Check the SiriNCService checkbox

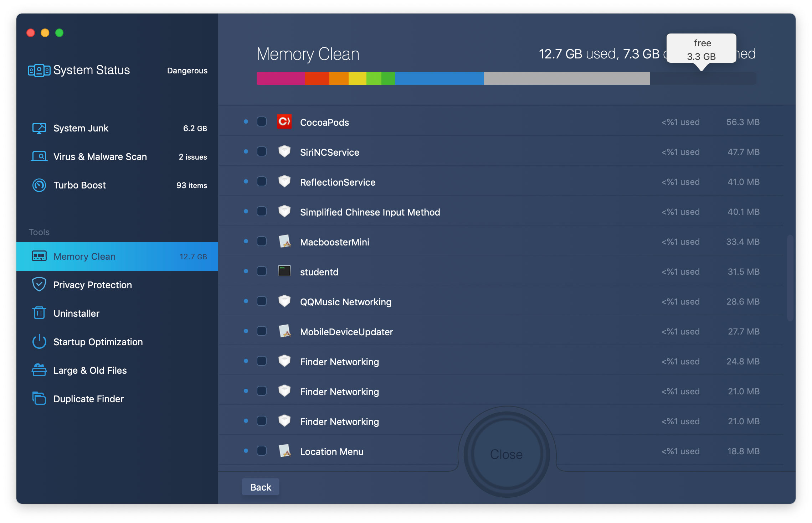pos(262,152)
